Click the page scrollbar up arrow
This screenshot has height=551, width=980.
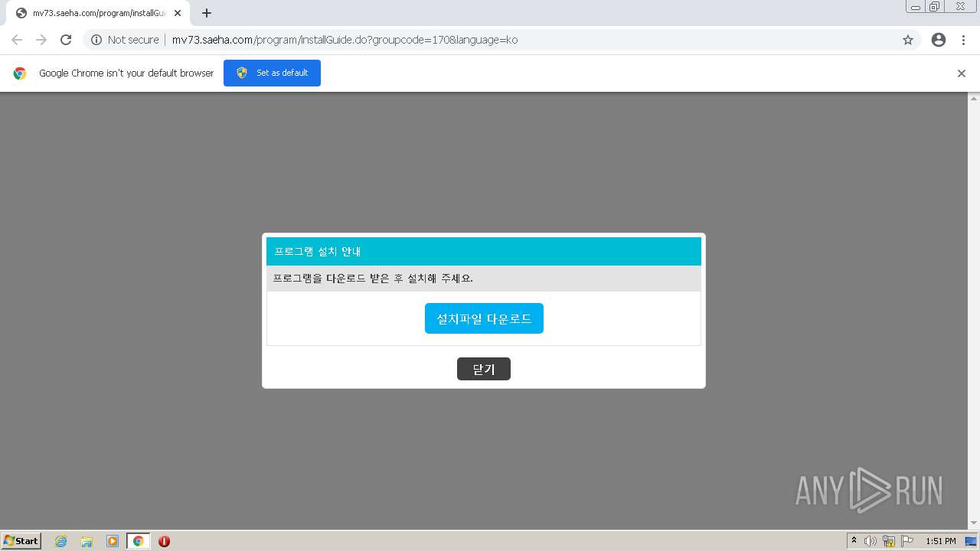[974, 98]
